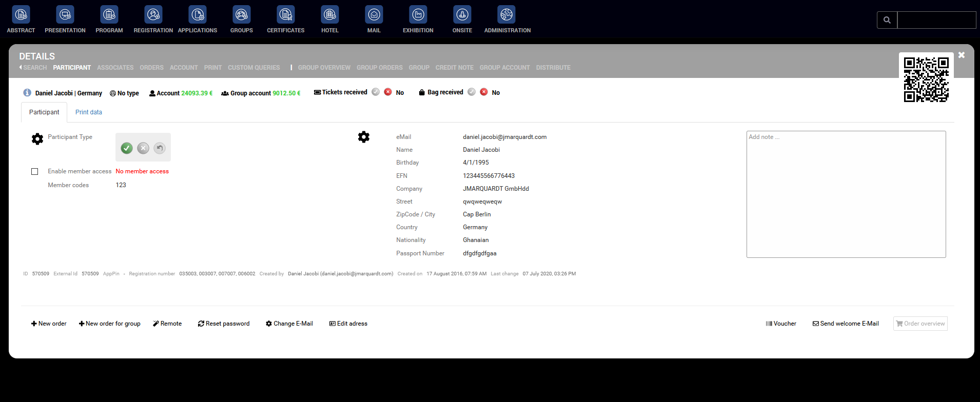This screenshot has width=980, height=402.
Task: Click the search magnifier icon
Action: [887, 20]
